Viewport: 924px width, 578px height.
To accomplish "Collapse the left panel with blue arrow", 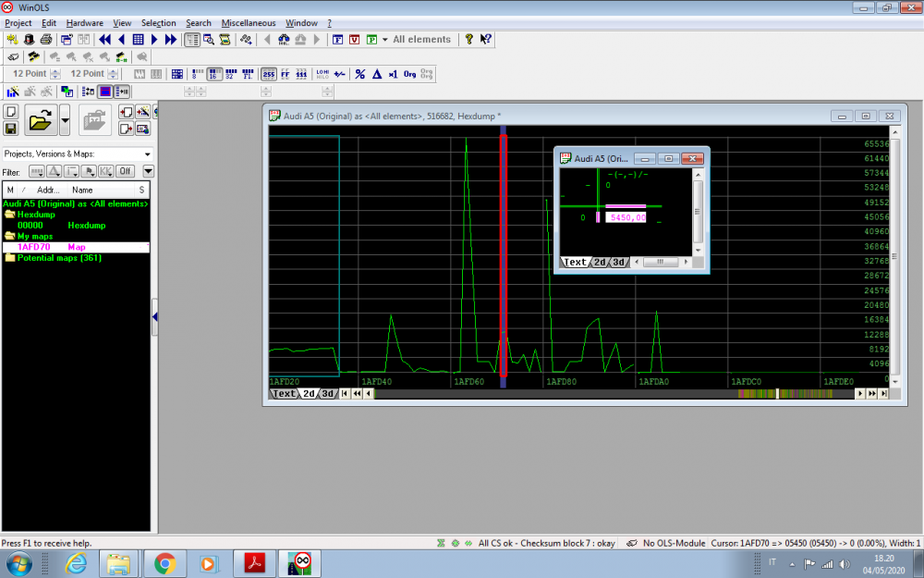I will point(154,316).
